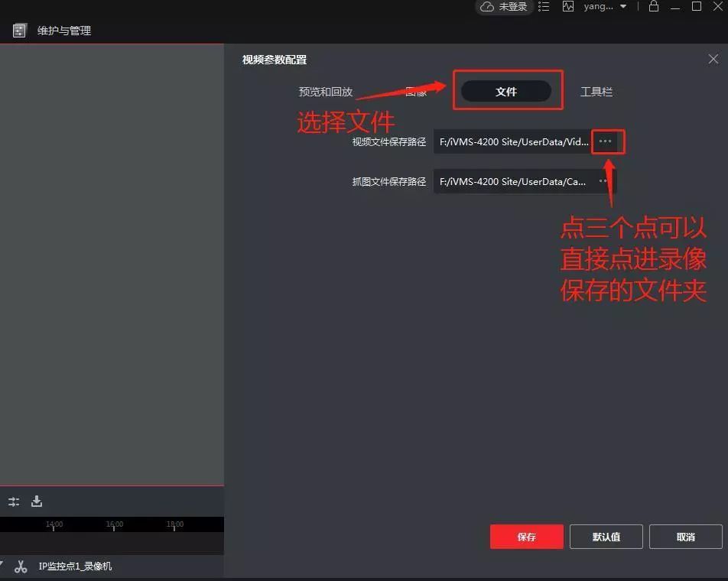Viewport: 728px width, 581px height.
Task: Click the lock screen padlock icon
Action: [x=654, y=7]
